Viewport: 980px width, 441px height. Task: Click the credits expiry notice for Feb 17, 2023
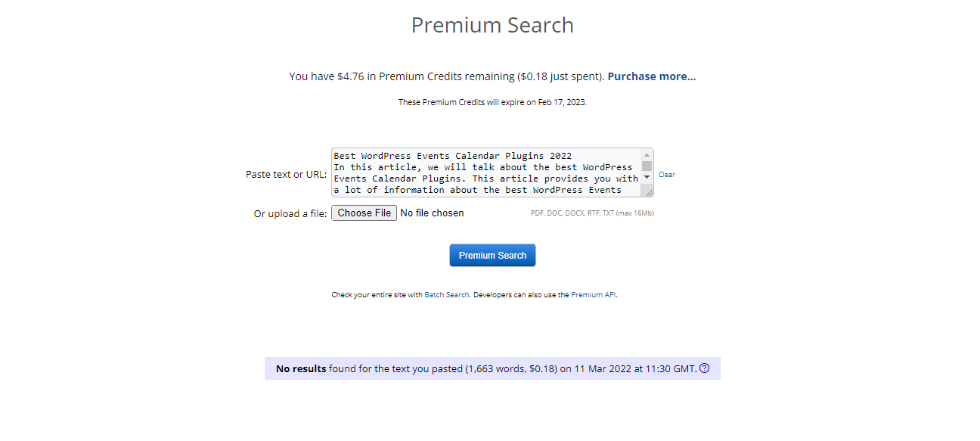pos(492,102)
